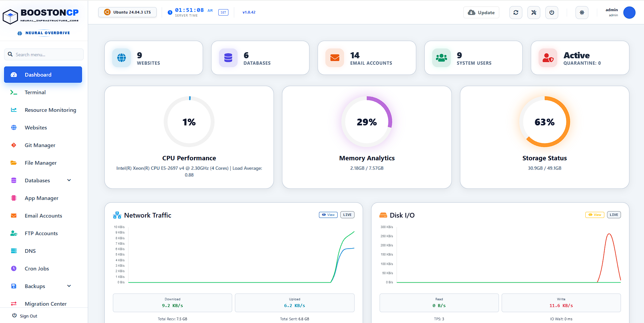Viewport: 644px width, 323px height.
Task: Click the NEURAL OVERDRIVE label
Action: point(48,33)
